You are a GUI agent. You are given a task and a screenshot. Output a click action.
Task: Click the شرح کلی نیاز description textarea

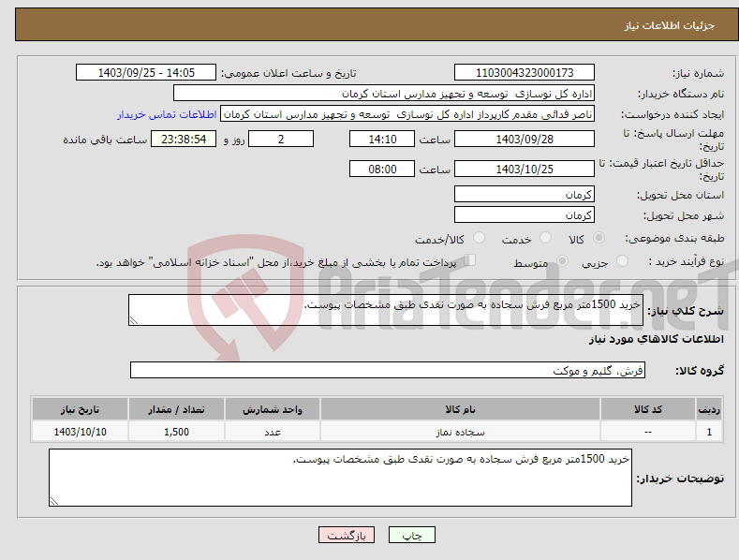[386, 310]
